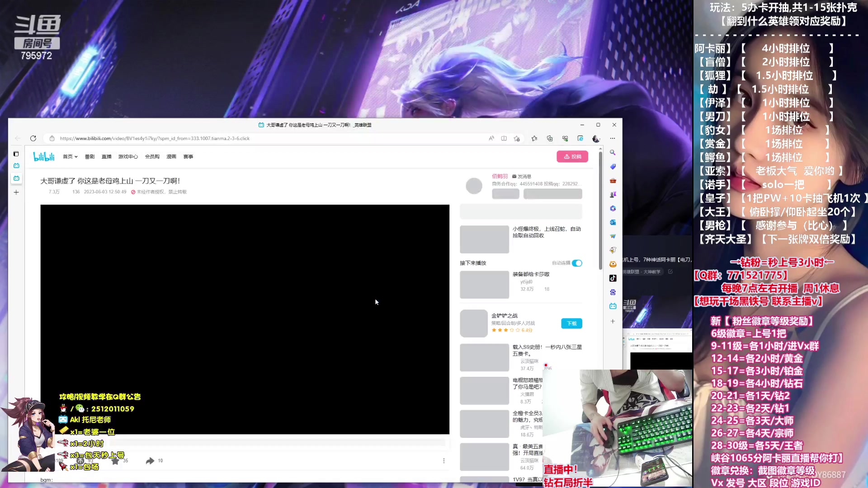
Task: Open the 游戏中心 nav item
Action: coord(128,157)
